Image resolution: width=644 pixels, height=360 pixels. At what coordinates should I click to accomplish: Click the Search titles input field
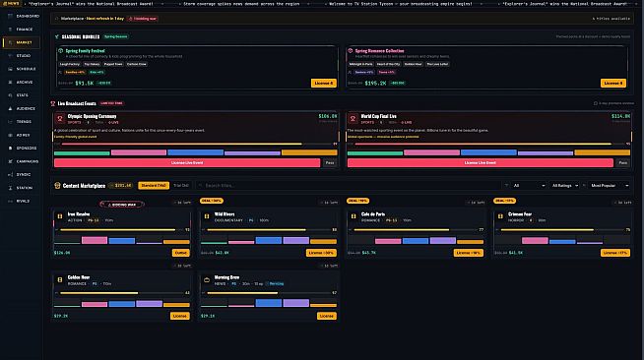[348, 186]
